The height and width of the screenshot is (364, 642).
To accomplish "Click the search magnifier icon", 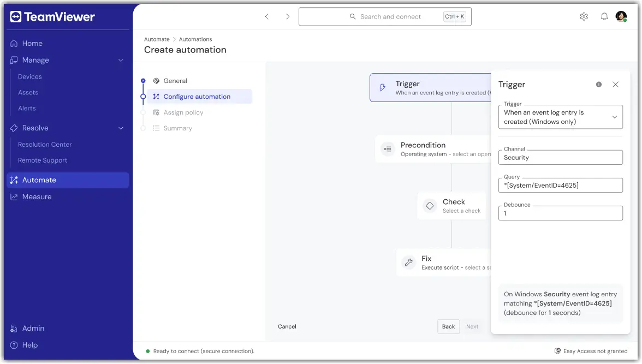I will tap(353, 16).
